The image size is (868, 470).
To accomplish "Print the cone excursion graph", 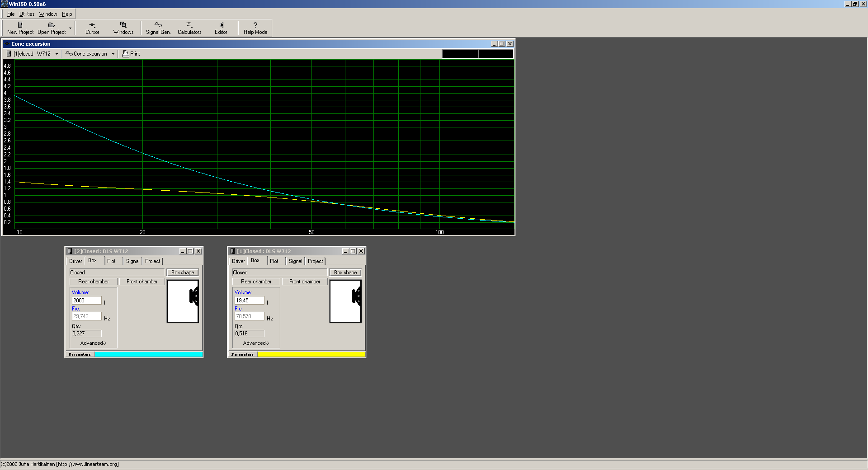I will (x=131, y=54).
